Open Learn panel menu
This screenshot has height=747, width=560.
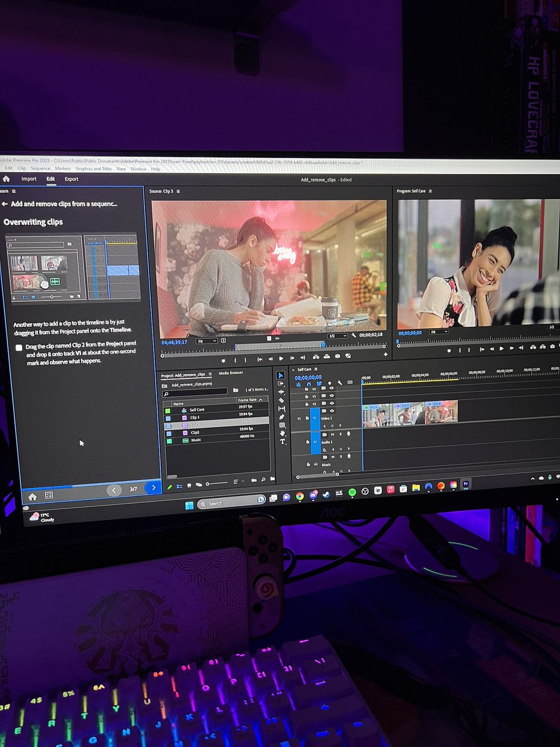point(12,192)
